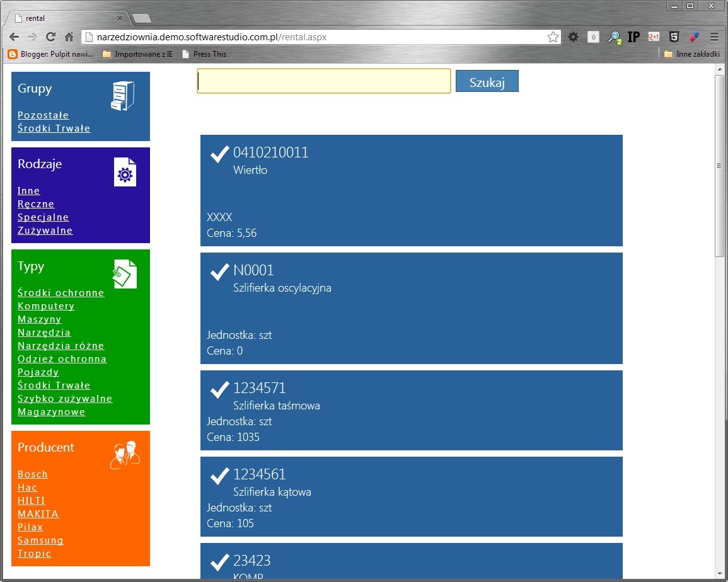
Task: Open the Inne zakładki bookmarks folder
Action: coord(691,54)
